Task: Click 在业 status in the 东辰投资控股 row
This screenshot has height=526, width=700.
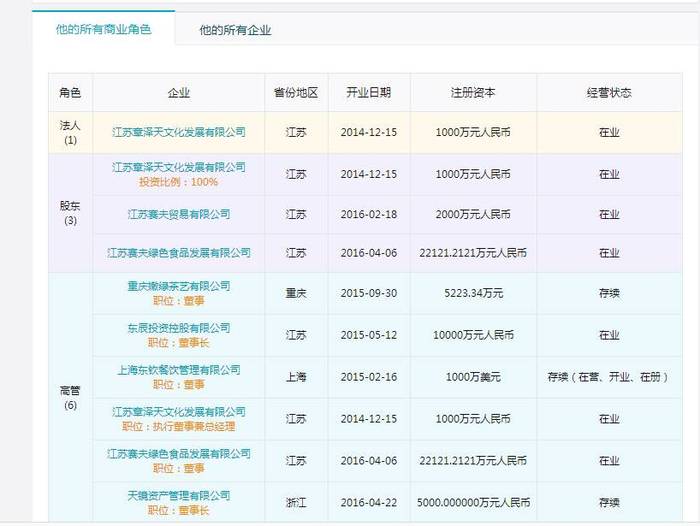Action: (609, 335)
